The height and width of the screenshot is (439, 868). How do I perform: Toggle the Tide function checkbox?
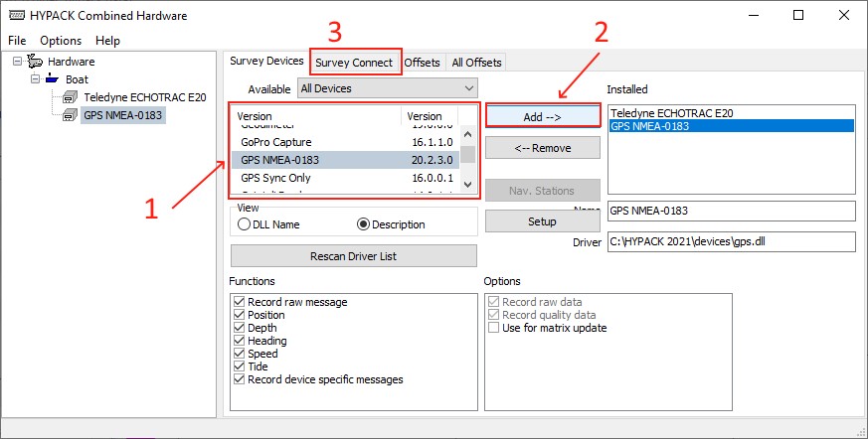click(240, 366)
